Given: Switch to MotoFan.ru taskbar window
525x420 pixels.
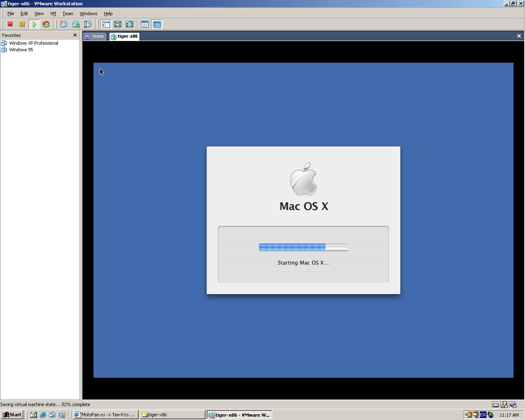Looking at the screenshot, I should [105, 415].
